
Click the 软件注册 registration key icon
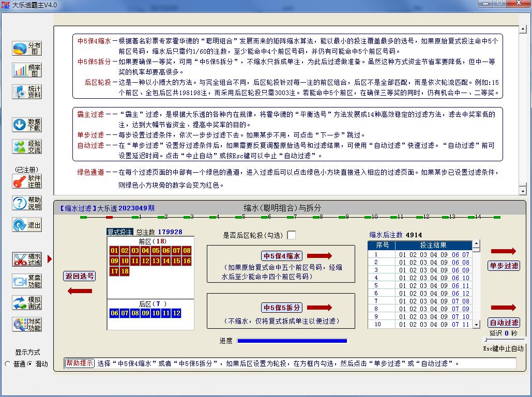point(27,181)
